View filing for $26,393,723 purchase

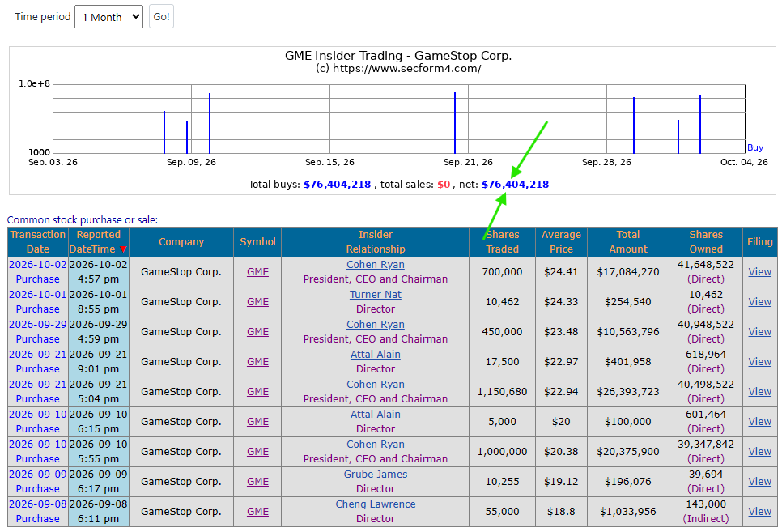coord(759,392)
